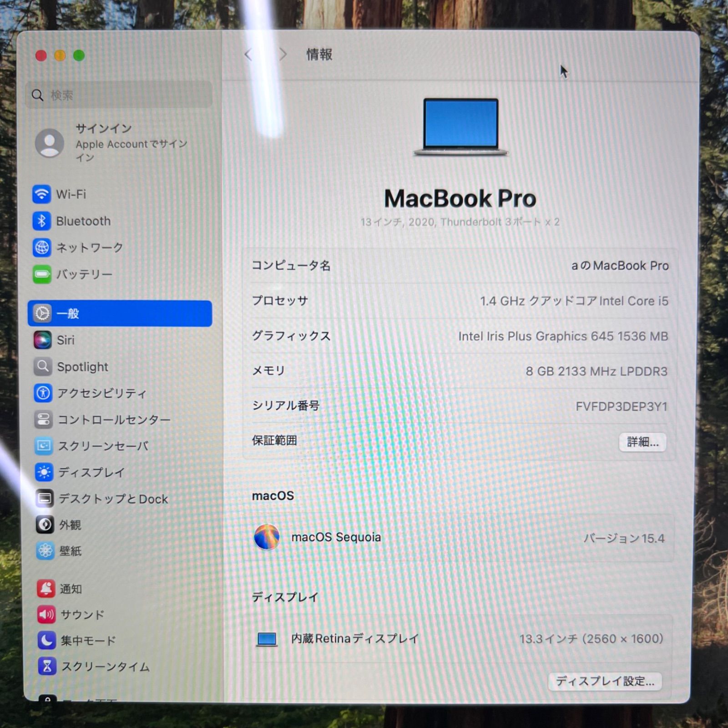Click Intel Iris Plus Graphics 645 value
Viewport: 728px width, 728px height.
tap(563, 336)
